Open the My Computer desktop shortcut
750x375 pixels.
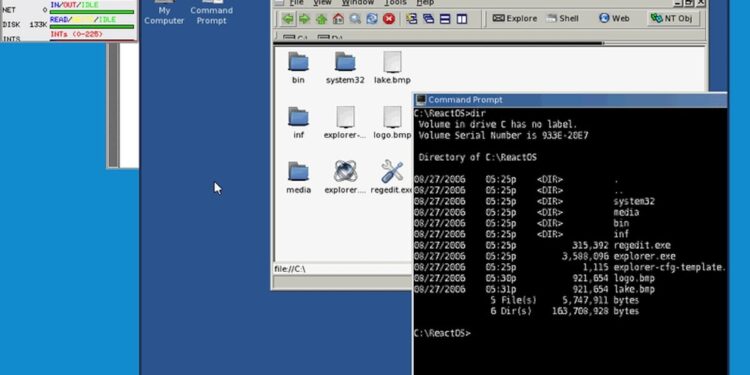point(164,13)
